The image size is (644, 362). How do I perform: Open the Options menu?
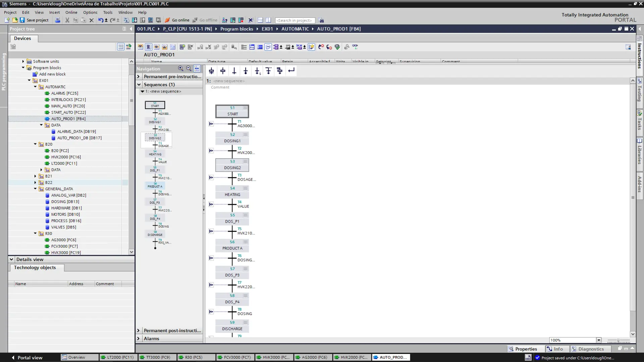pos(90,12)
